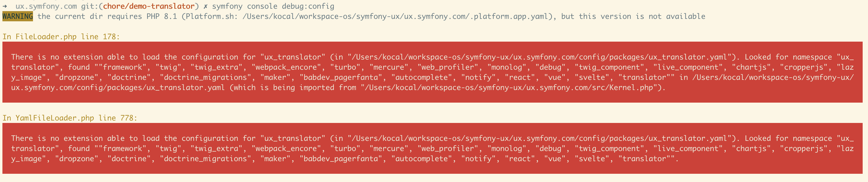Click 'ux.symfony.com' directory name in the prompt
This screenshot has width=868, height=182.
click(46, 6)
